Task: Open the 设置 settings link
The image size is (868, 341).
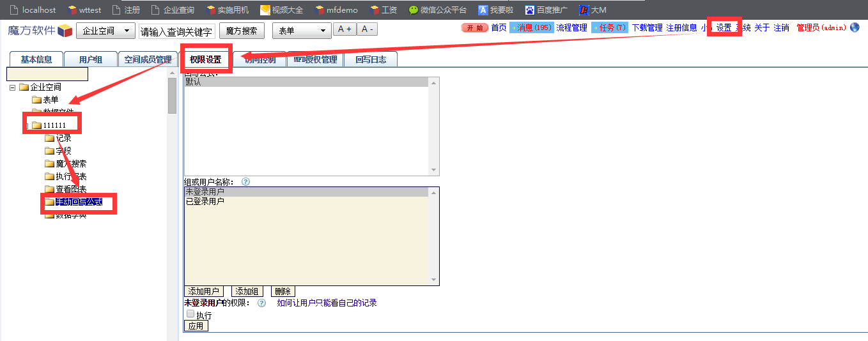Action: point(724,27)
